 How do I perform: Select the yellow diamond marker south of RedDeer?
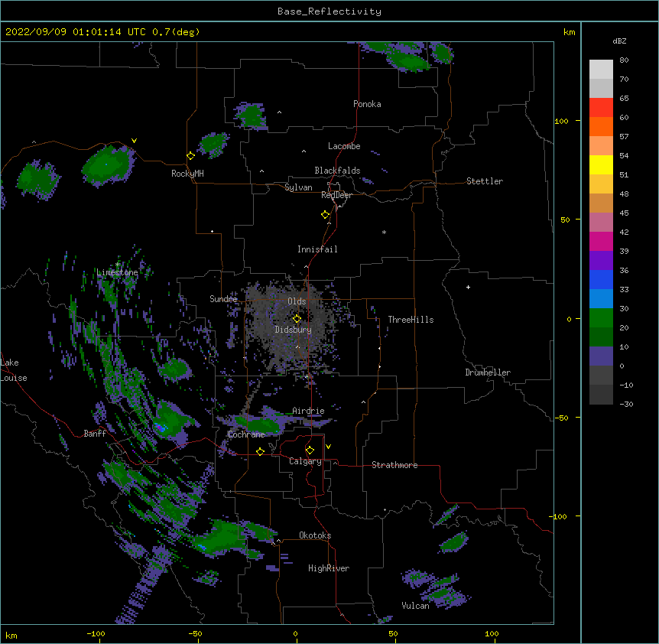tap(326, 215)
